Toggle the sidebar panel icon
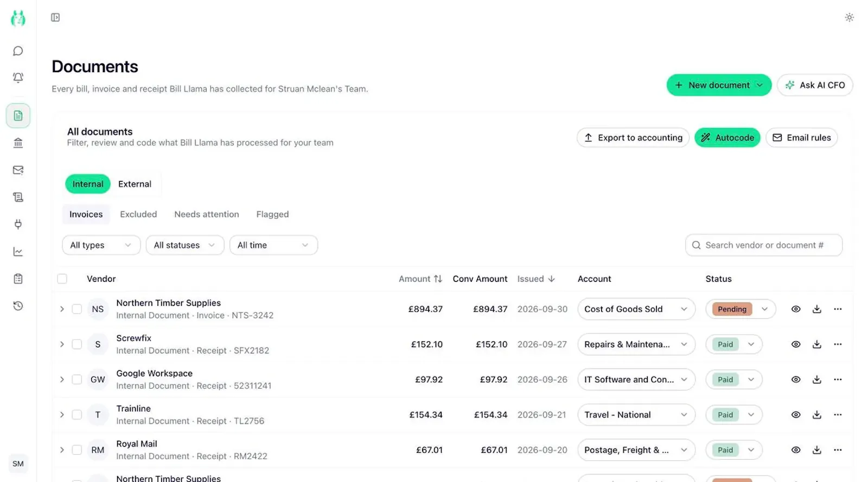The image size is (868, 482). click(55, 17)
